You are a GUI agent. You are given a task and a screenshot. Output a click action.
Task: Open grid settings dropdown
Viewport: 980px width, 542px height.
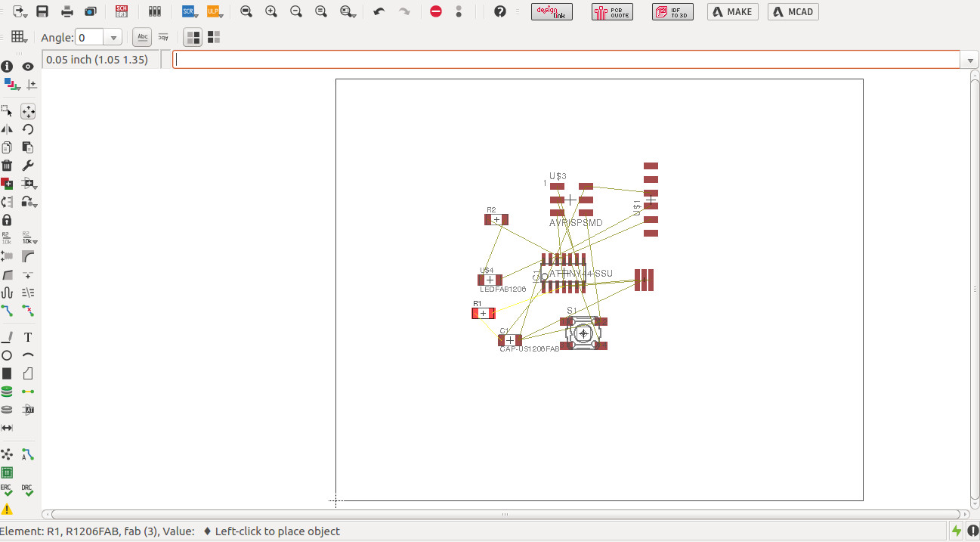20,37
